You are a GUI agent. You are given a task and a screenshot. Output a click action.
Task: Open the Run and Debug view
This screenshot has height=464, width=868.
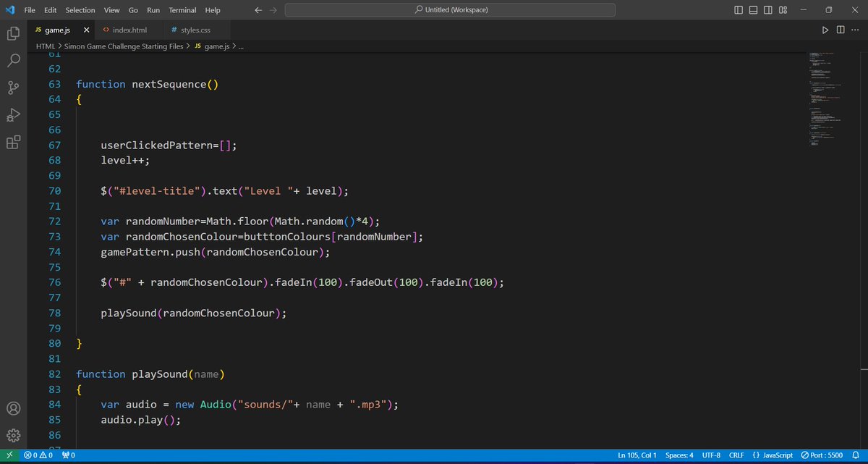[13, 114]
